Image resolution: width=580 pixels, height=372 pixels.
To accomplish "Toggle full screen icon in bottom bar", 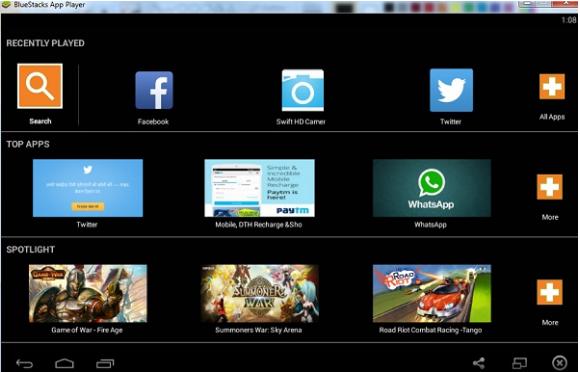I will coord(519,363).
